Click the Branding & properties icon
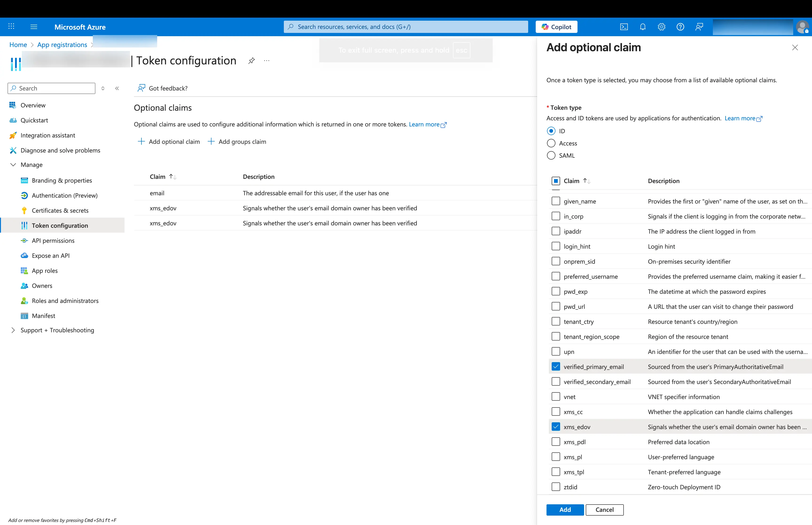The width and height of the screenshot is (812, 525). [x=24, y=180]
